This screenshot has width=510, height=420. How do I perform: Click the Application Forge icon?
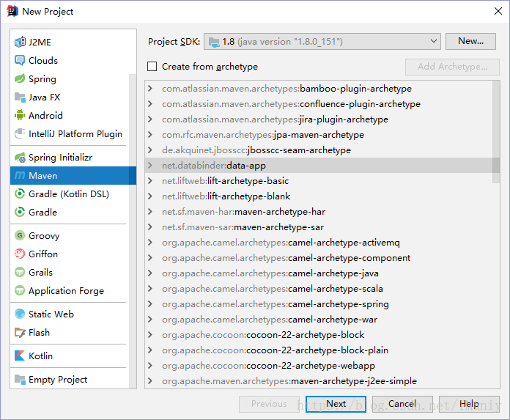pyautogui.click(x=20, y=290)
